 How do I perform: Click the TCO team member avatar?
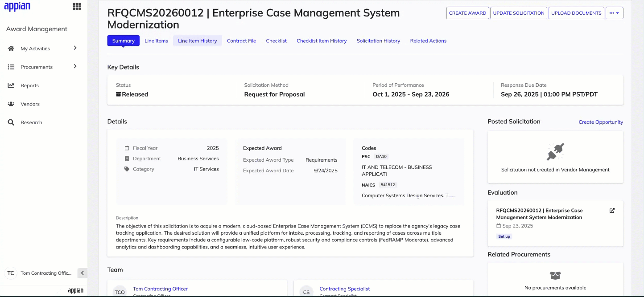[120, 292]
